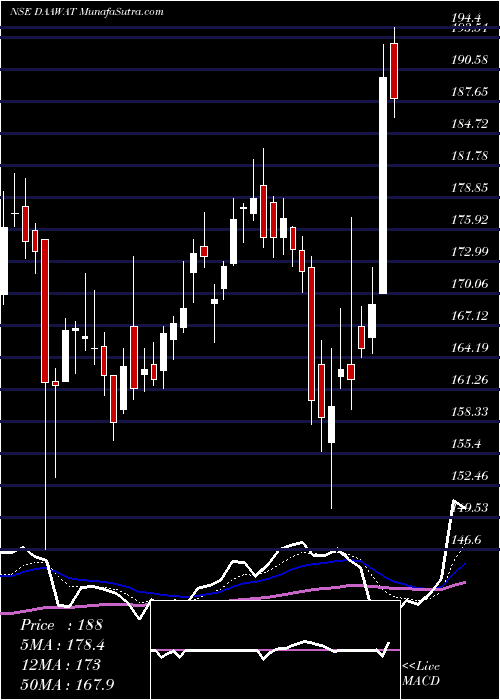Click the NSE DAAWAT MunafaSutra.com title
Image resolution: width=500 pixels, height=700 pixels.
pos(87,12)
